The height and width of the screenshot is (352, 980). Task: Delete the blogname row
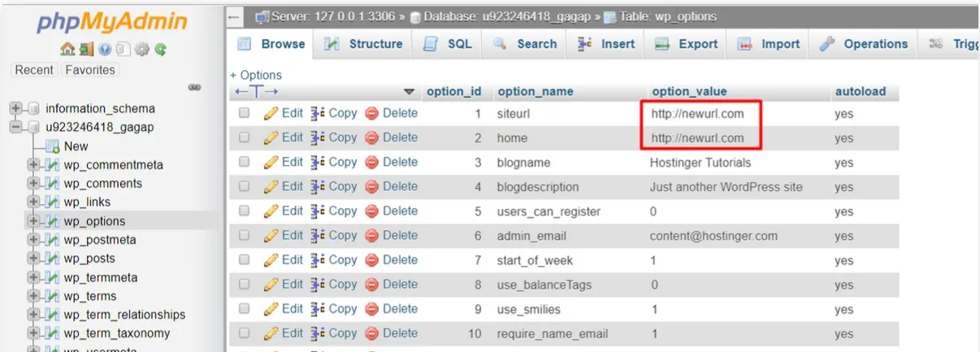click(391, 163)
